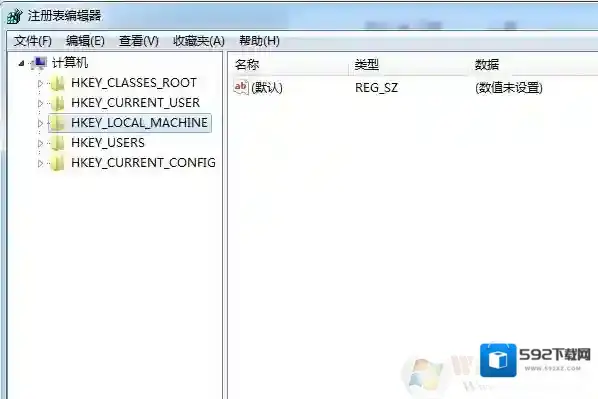Click the HKEY_CURRENT_USER folder icon
This screenshot has width=598, height=399.
click(58, 103)
